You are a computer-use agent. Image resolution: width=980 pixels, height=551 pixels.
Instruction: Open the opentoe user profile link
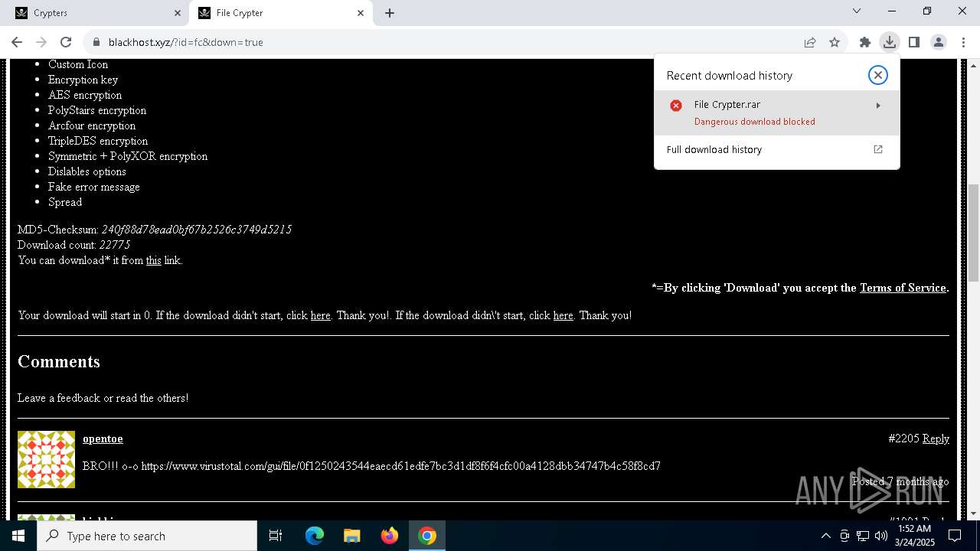pyautogui.click(x=103, y=439)
